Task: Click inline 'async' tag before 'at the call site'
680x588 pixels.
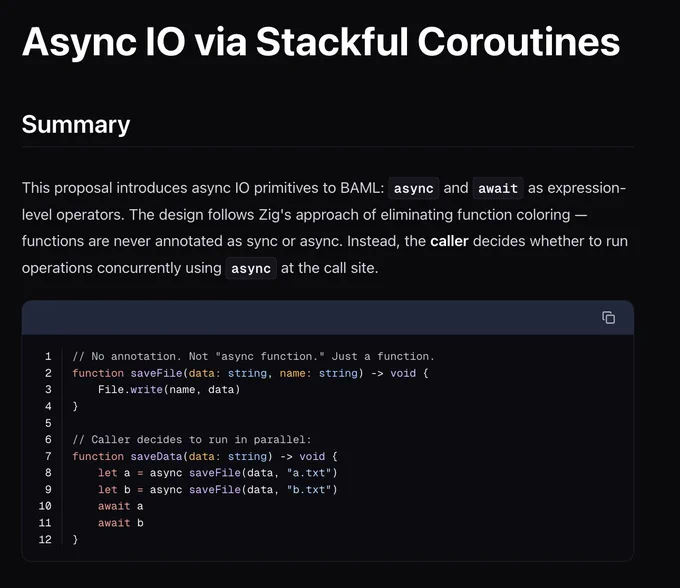Action: pos(251,268)
